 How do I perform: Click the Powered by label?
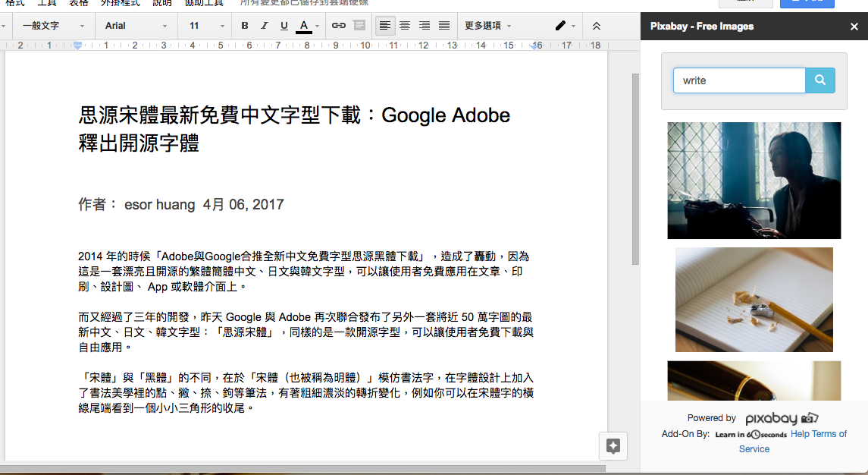tap(711, 418)
